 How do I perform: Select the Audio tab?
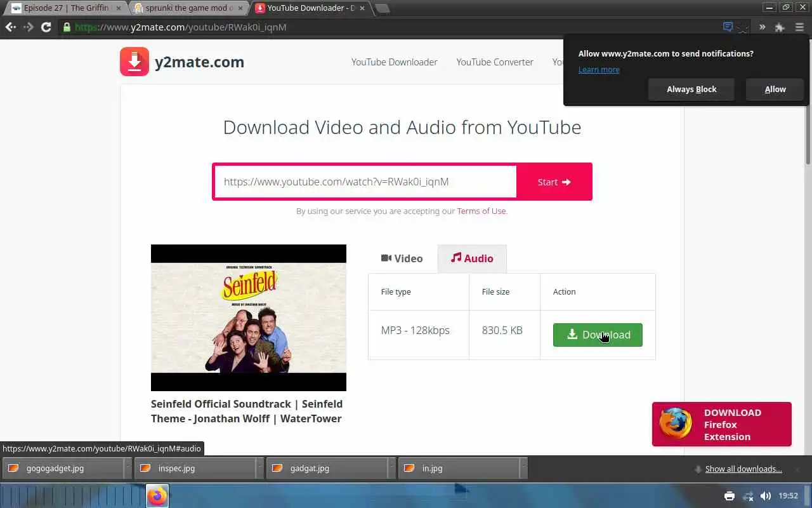pyautogui.click(x=472, y=258)
